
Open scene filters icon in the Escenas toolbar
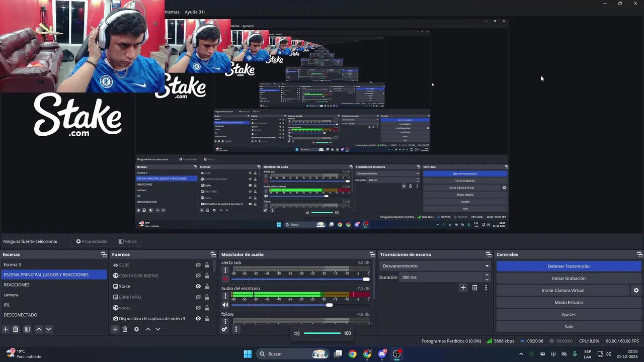27,329
